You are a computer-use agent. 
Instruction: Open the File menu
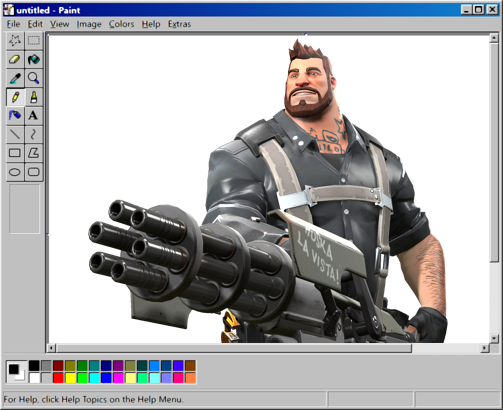(13, 24)
